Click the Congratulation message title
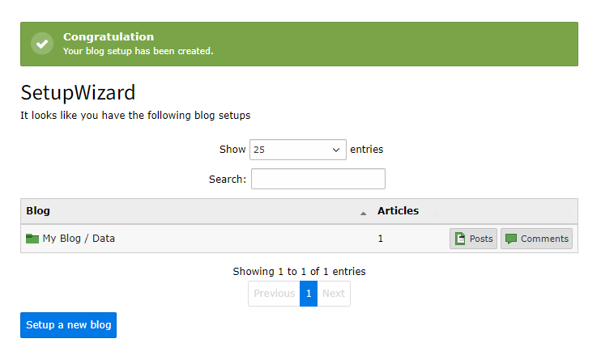Screen dimensions: 601x364 click(x=109, y=36)
